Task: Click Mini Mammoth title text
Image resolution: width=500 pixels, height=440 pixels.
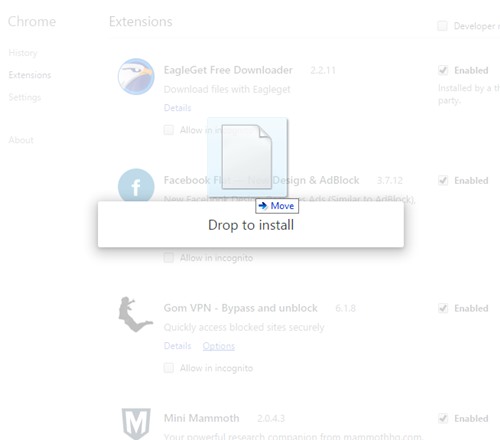Action: coord(201,418)
